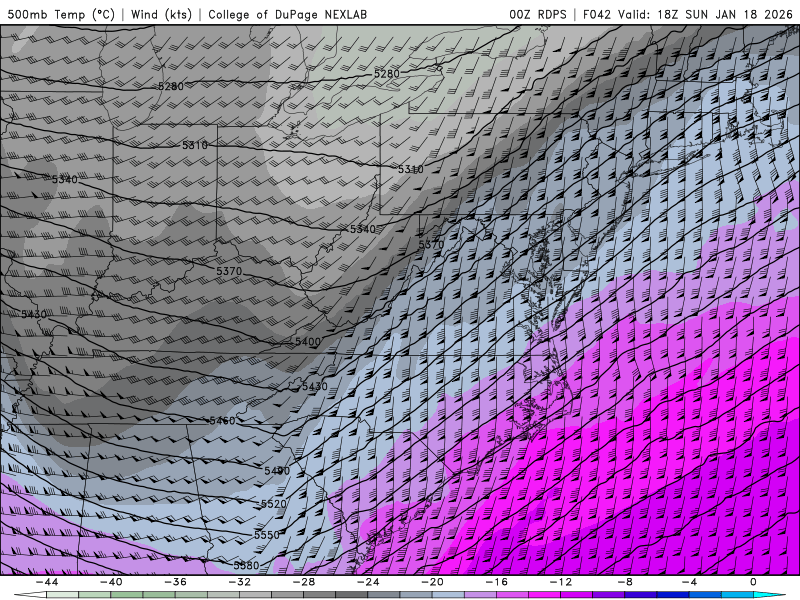The image size is (800, 600).
Task: Click the -16 colorbar tick label
Action: (496, 582)
